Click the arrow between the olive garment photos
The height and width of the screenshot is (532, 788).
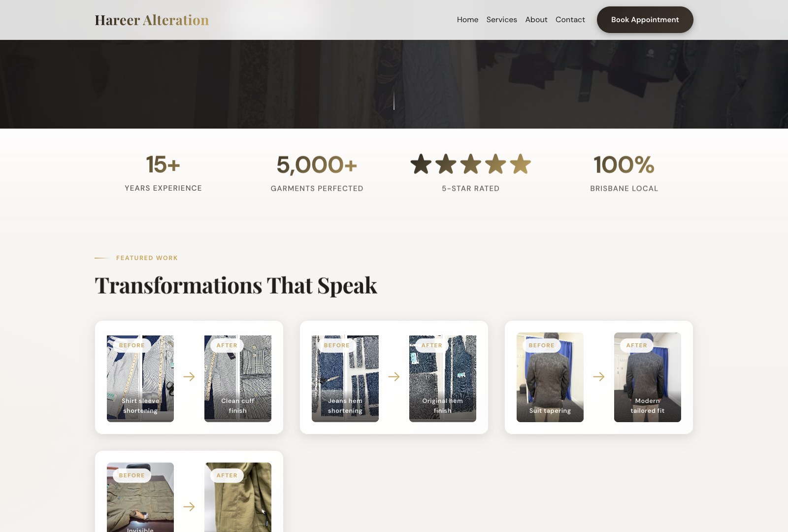click(x=189, y=507)
